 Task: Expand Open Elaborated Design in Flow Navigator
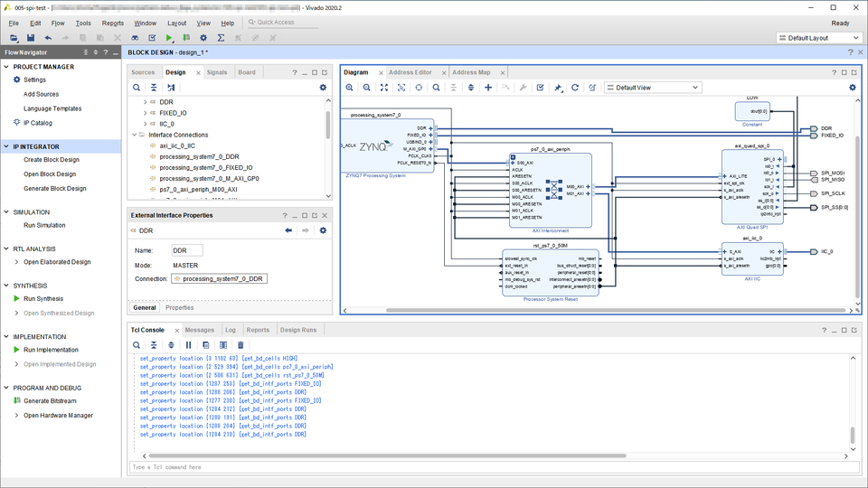[16, 262]
